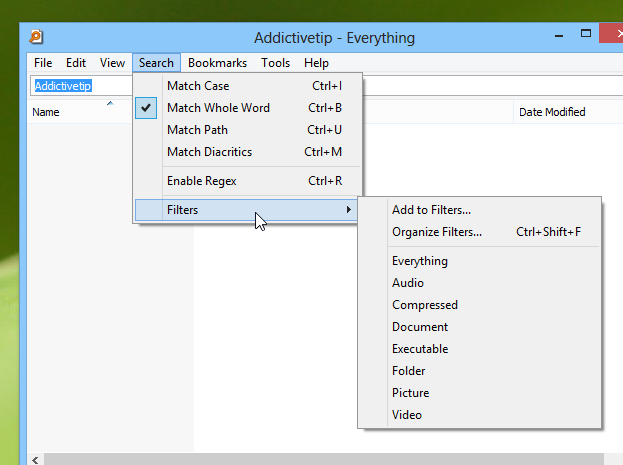623x465 pixels.
Task: Select the Document filter
Action: (480, 327)
